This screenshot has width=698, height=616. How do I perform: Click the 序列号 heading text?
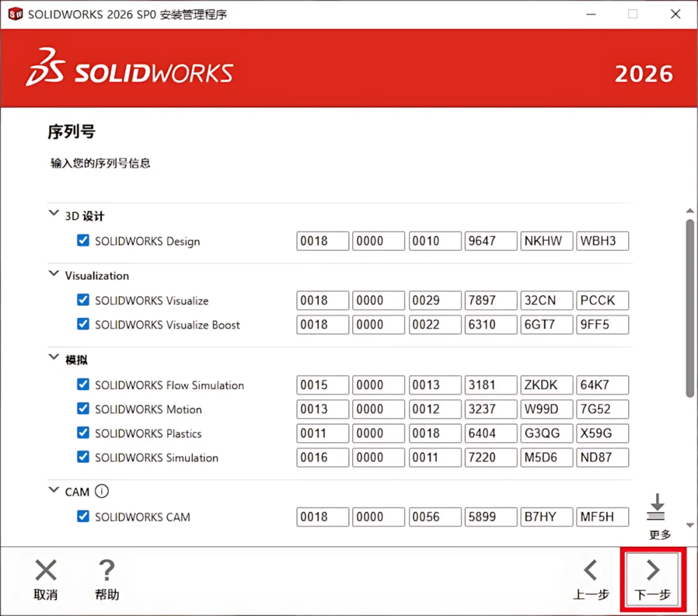pyautogui.click(x=71, y=132)
